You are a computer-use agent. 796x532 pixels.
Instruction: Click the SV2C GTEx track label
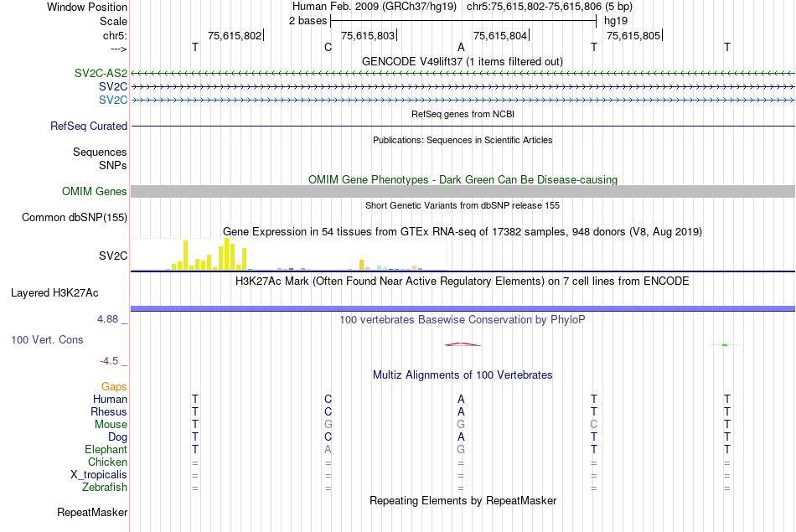coord(113,256)
